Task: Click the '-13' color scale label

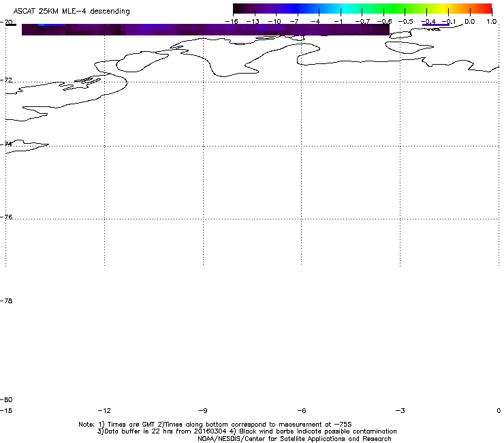Action: pos(253,22)
